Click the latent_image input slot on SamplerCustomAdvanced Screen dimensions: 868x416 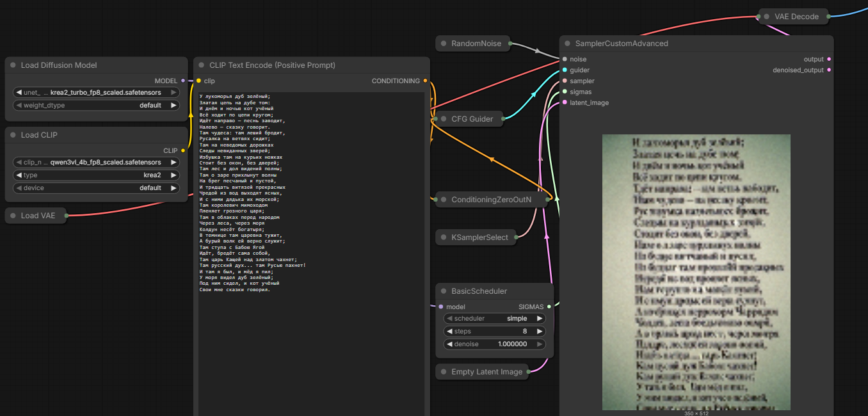click(x=565, y=102)
